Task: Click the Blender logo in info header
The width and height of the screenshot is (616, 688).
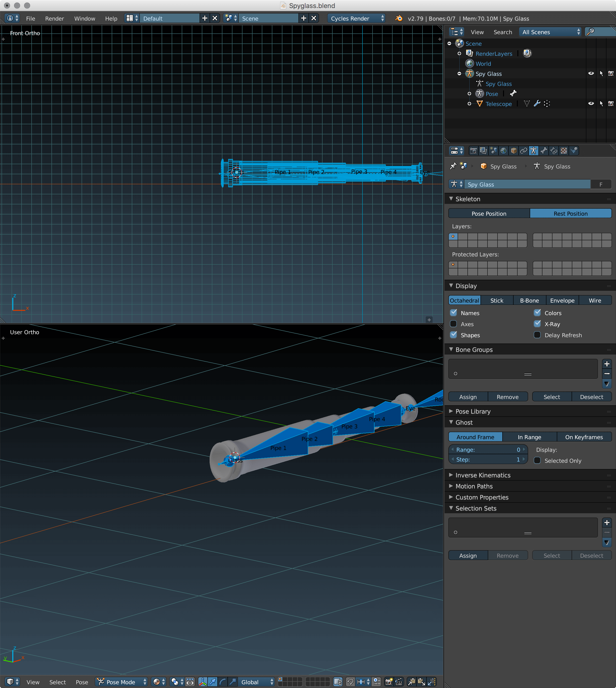Action: click(x=399, y=18)
